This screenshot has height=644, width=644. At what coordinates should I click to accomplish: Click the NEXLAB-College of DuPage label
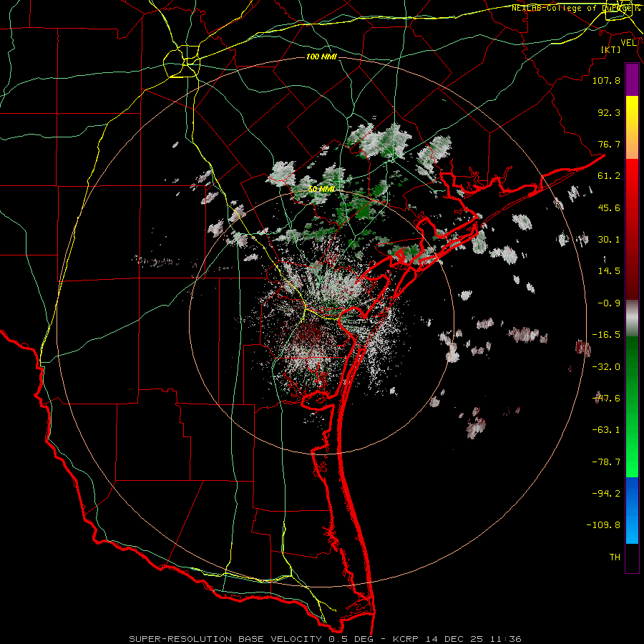(576, 8)
